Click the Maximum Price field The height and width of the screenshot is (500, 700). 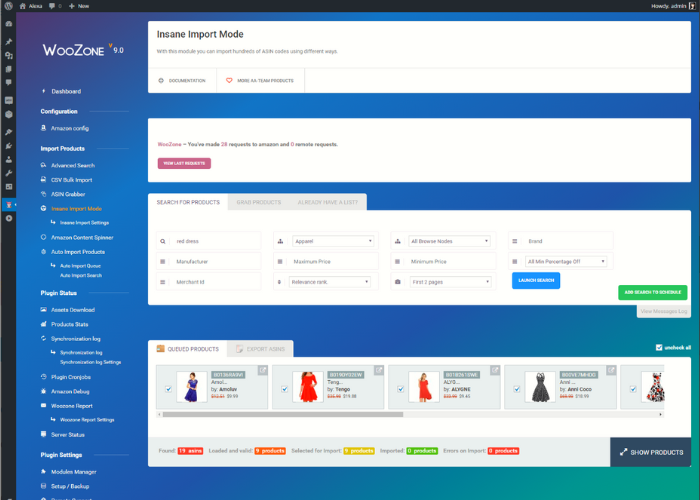pyautogui.click(x=326, y=262)
